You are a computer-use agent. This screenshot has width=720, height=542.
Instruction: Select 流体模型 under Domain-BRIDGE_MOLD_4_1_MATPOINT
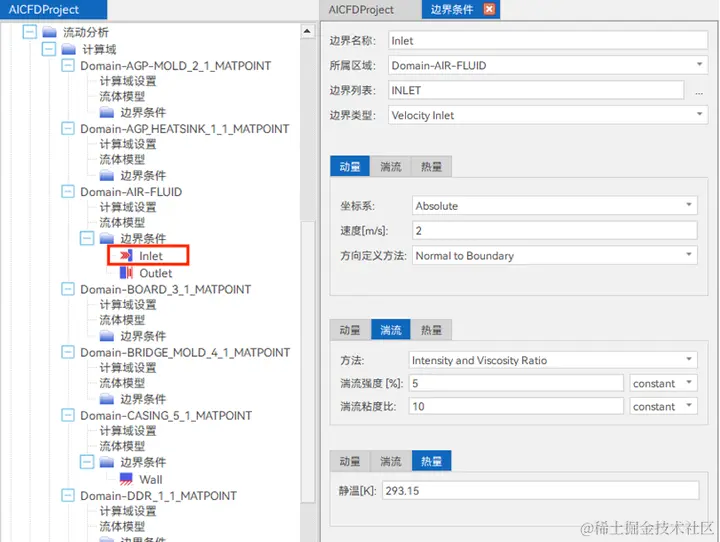(122, 383)
